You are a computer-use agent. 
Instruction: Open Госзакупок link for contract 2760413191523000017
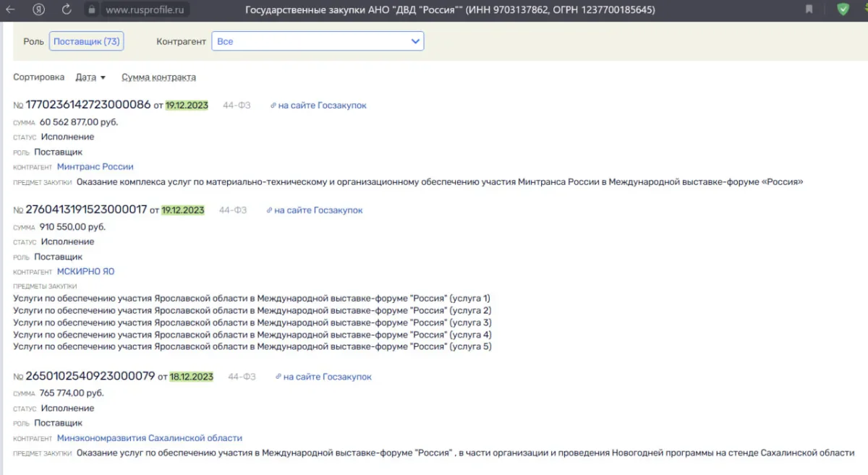tap(315, 210)
